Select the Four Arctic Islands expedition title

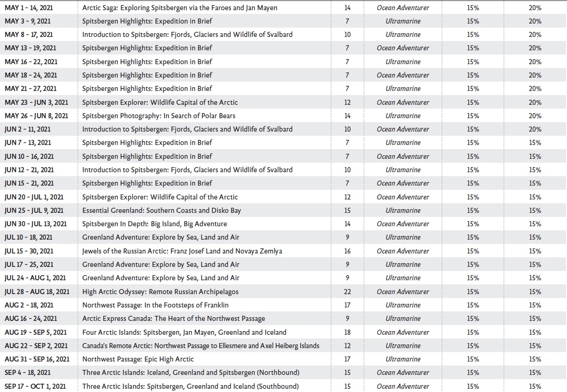184,332
